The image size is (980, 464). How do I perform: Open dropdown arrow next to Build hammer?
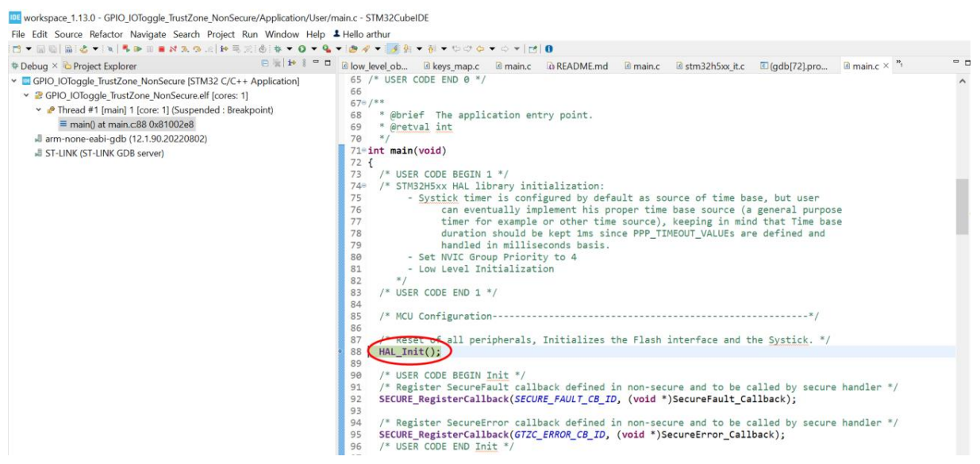click(95, 49)
